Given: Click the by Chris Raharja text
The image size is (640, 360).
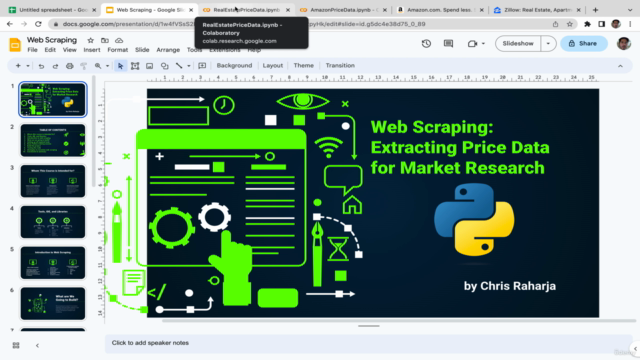Looking at the screenshot, I should coord(510,286).
